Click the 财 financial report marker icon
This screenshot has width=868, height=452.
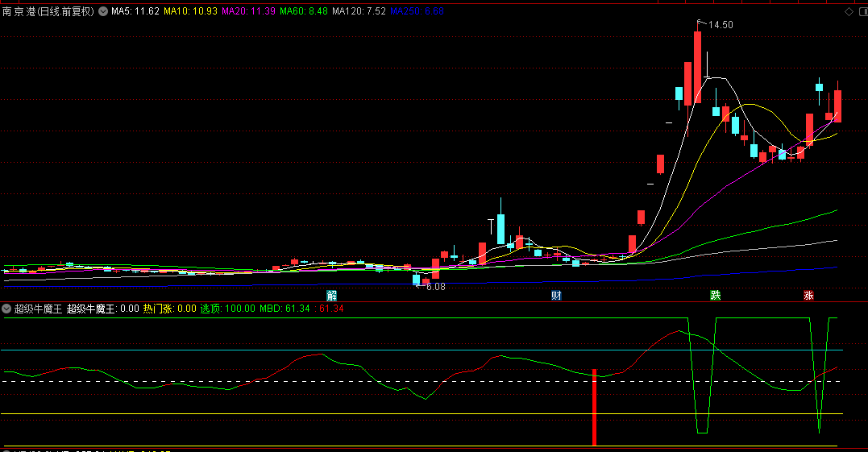tap(556, 296)
